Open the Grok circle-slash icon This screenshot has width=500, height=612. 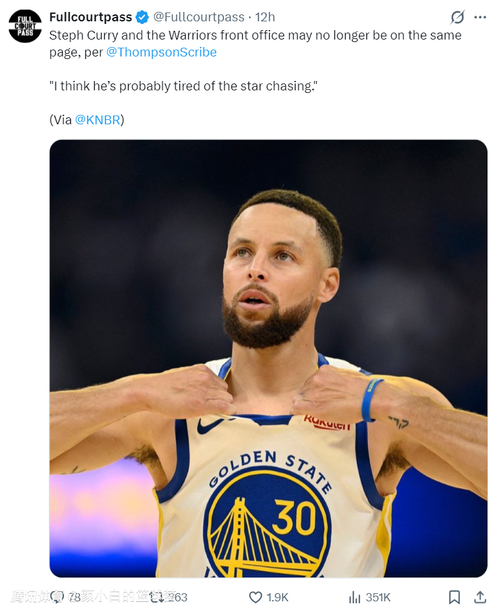click(457, 17)
